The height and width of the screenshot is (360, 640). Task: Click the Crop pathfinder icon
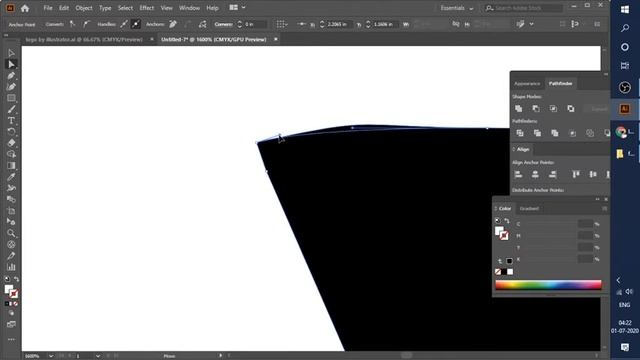pyautogui.click(x=572, y=133)
